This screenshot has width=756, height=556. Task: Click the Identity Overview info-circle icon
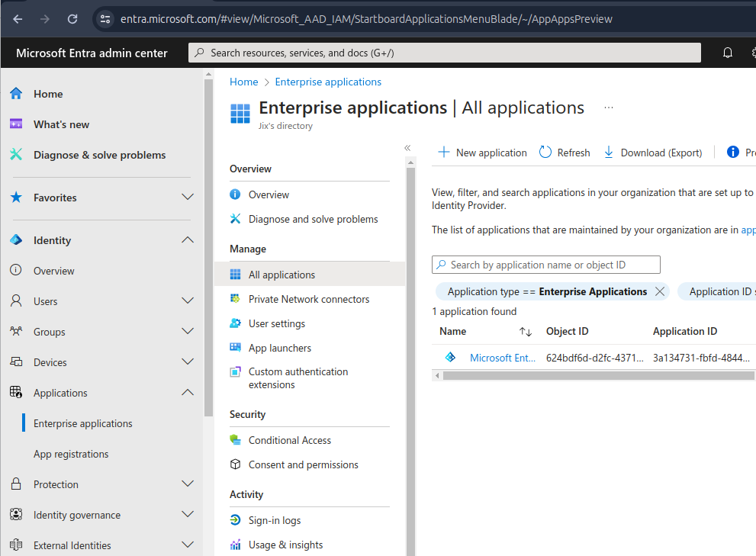click(16, 270)
